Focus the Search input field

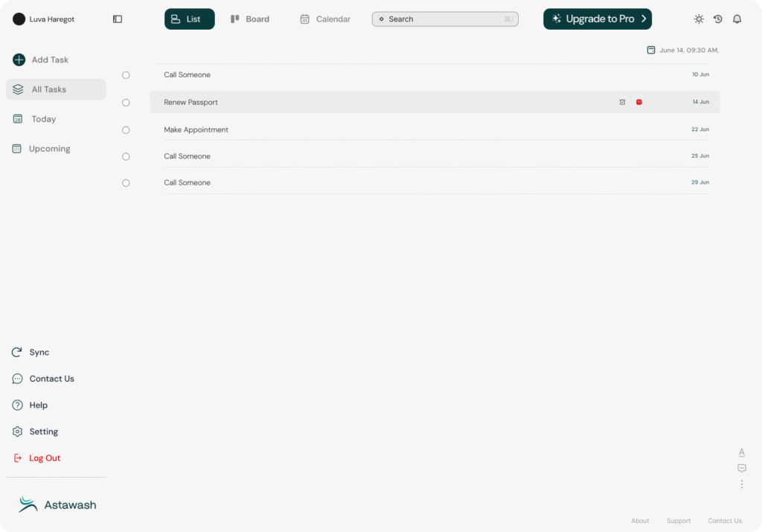coord(445,19)
